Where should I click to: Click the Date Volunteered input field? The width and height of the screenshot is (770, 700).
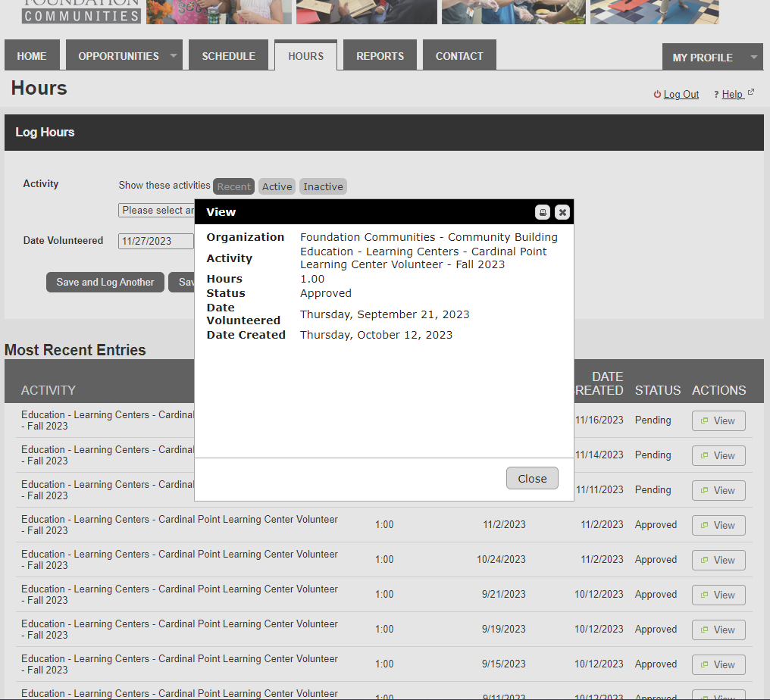(x=156, y=241)
